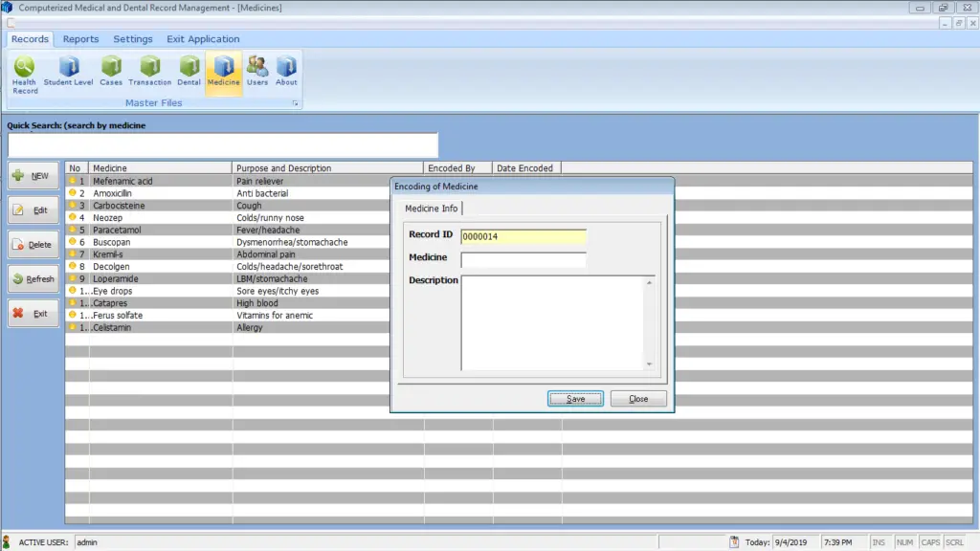
Task: Open the Health Record master file
Action: 23,72
